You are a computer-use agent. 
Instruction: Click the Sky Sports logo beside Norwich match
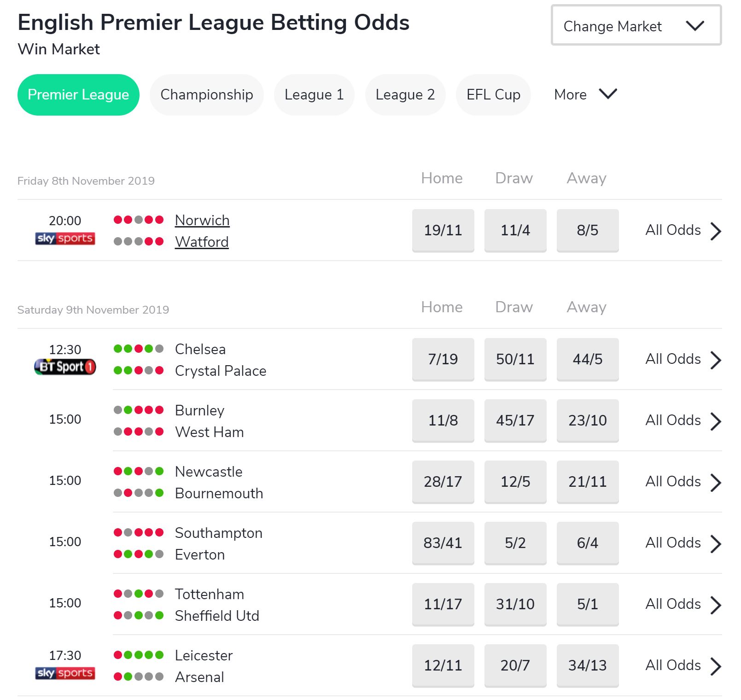(x=65, y=238)
